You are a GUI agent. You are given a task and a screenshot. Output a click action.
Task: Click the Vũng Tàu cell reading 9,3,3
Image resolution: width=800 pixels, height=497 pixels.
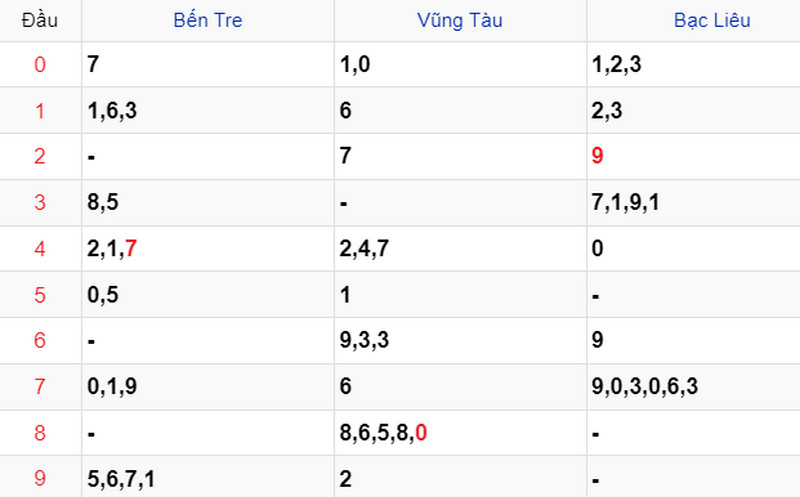click(365, 340)
